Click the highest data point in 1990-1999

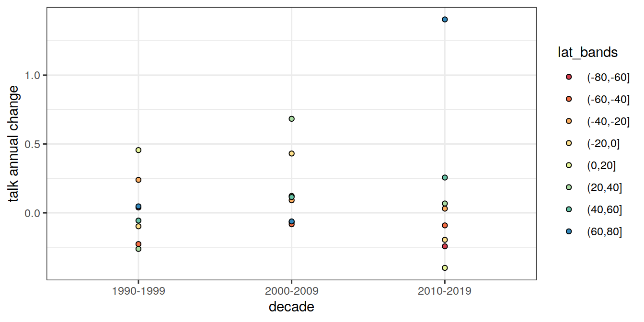(x=138, y=150)
